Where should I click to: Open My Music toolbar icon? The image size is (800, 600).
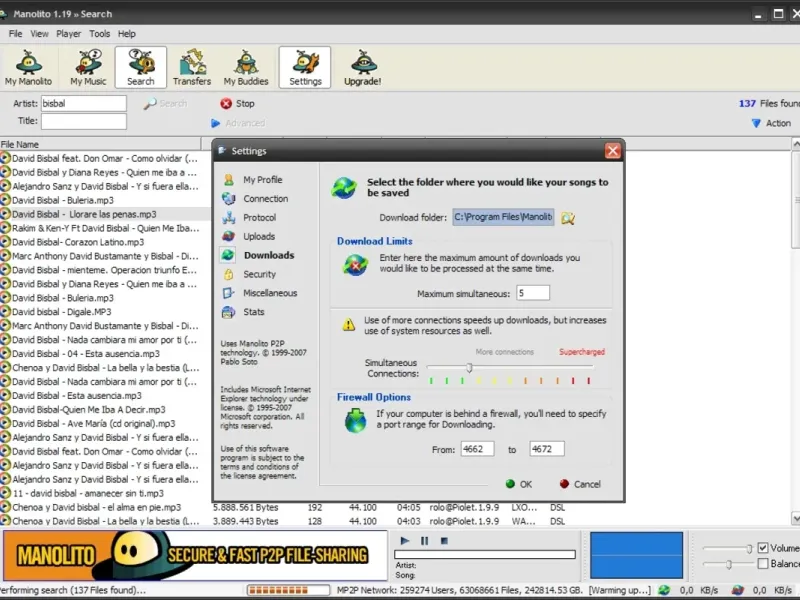tap(88, 67)
